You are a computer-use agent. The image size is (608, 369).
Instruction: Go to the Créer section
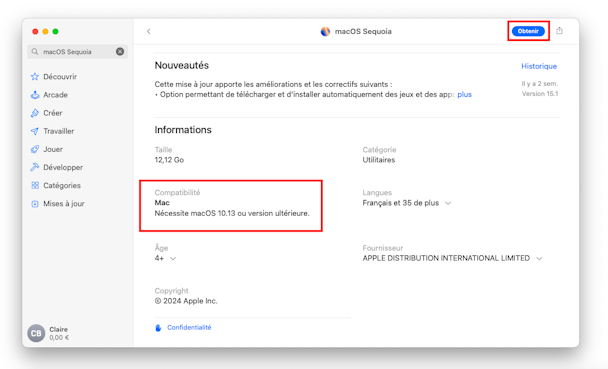click(x=53, y=113)
